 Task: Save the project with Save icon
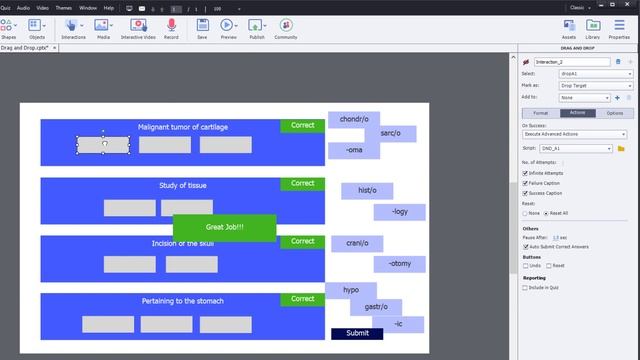(202, 25)
